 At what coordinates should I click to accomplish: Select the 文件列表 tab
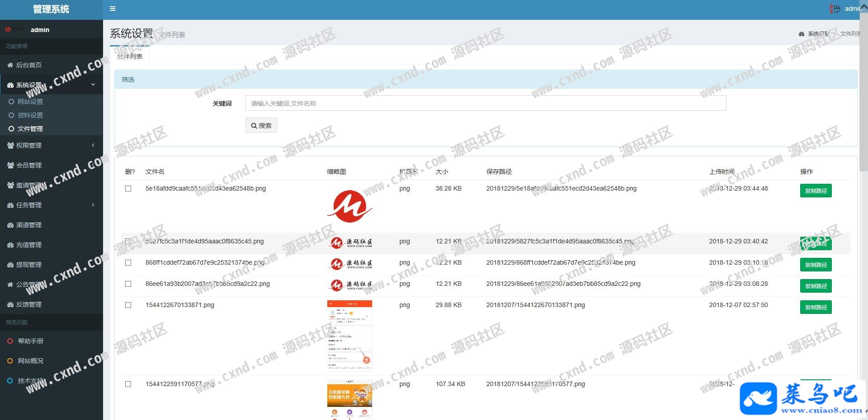click(x=130, y=56)
